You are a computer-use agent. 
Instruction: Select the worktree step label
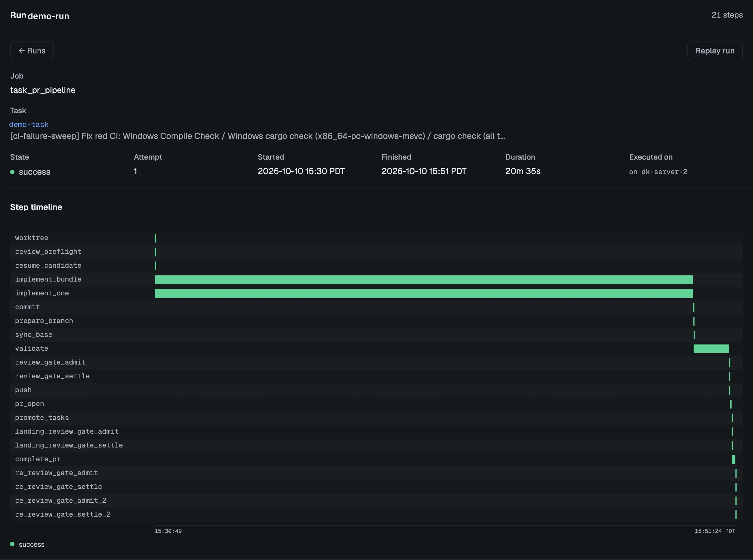click(x=31, y=238)
